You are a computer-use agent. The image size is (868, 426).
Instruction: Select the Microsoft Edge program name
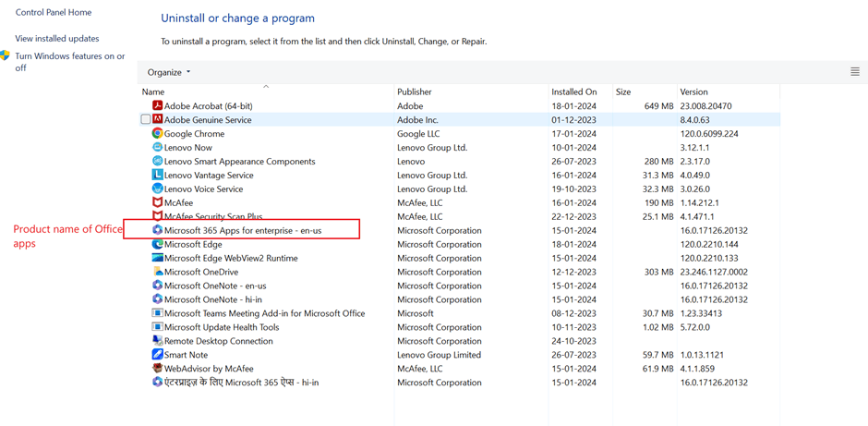pos(193,244)
